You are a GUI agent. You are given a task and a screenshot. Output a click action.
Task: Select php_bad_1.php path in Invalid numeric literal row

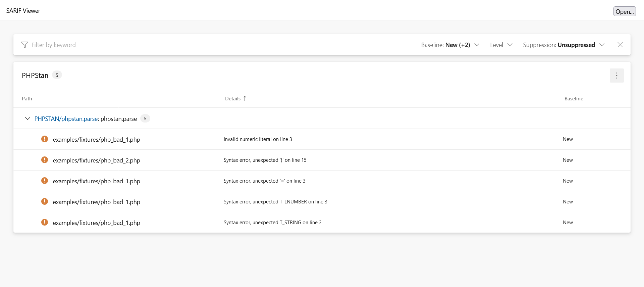(x=96, y=139)
